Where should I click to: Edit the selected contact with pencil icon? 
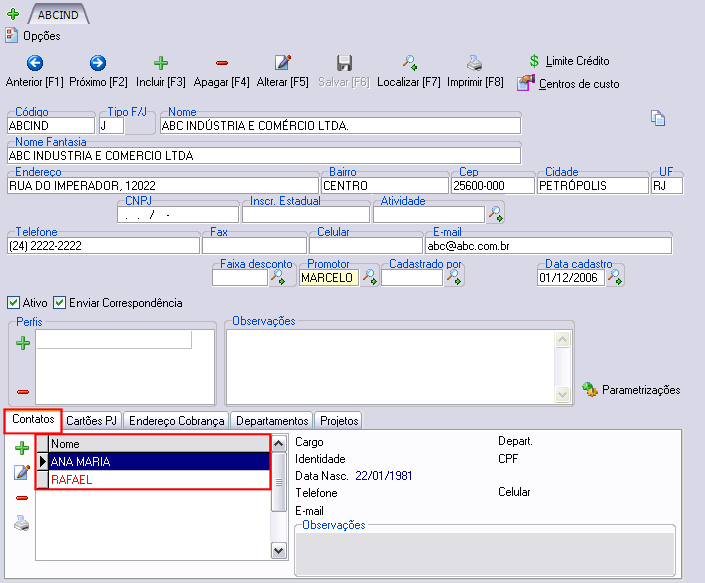tap(22, 472)
